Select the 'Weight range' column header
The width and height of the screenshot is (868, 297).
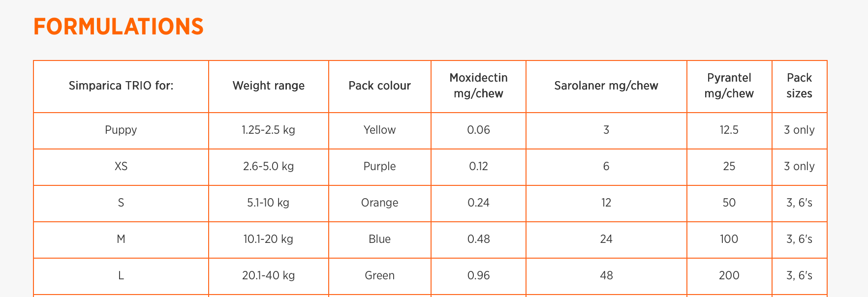(268, 86)
